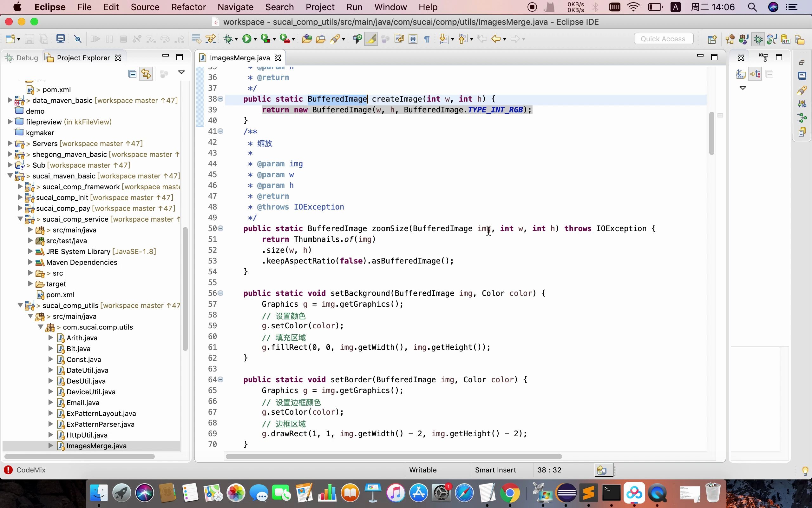812x508 pixels.
Task: Open Finder from the Dock
Action: coord(99,493)
